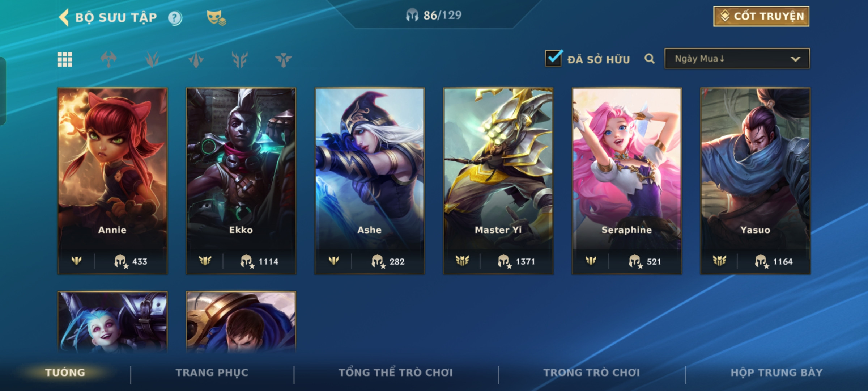Screen dimensions: 868x391
Task: Expand sorting options with the chevron arrow
Action: [x=795, y=59]
